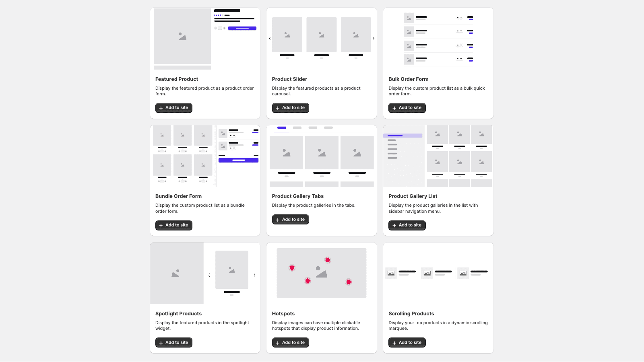
Task: Click the quantity input field in Featured Product mockup
Action: [220, 28]
